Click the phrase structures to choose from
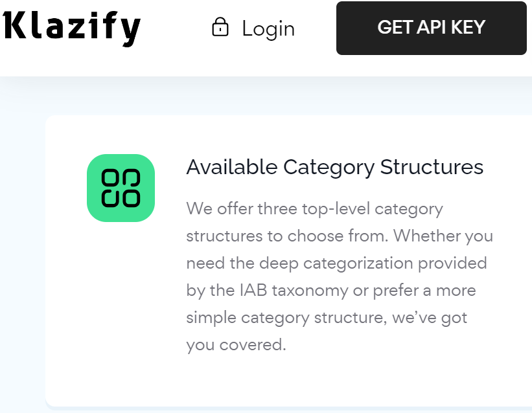 pos(287,236)
